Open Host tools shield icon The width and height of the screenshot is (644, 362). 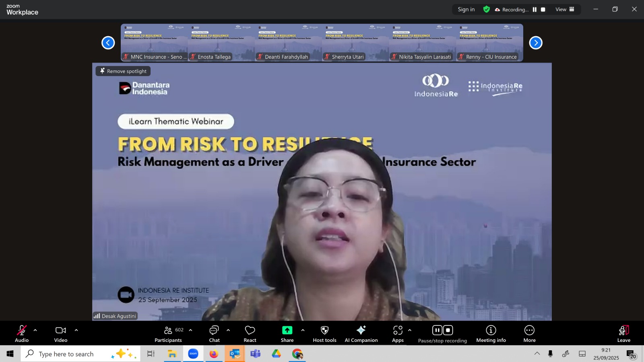pyautogui.click(x=324, y=334)
